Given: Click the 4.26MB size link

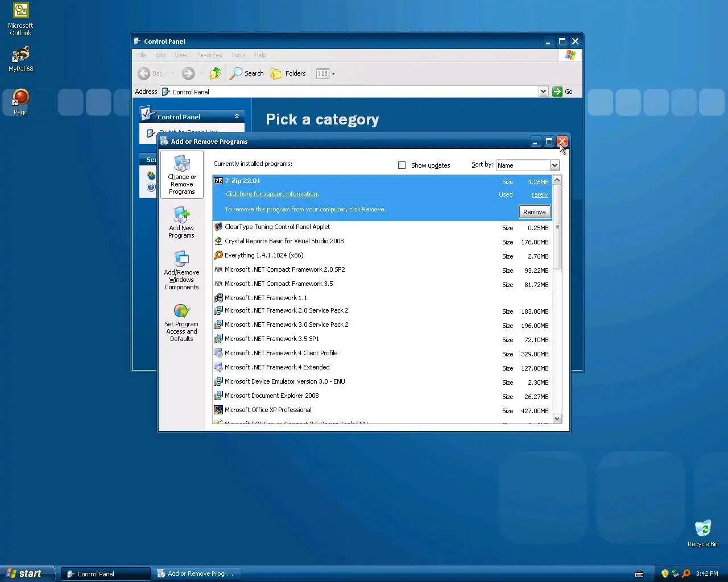Looking at the screenshot, I should click(538, 182).
